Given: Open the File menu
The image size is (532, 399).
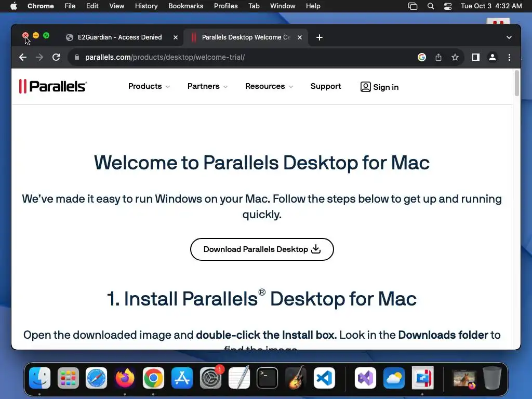Looking at the screenshot, I should tap(70, 6).
